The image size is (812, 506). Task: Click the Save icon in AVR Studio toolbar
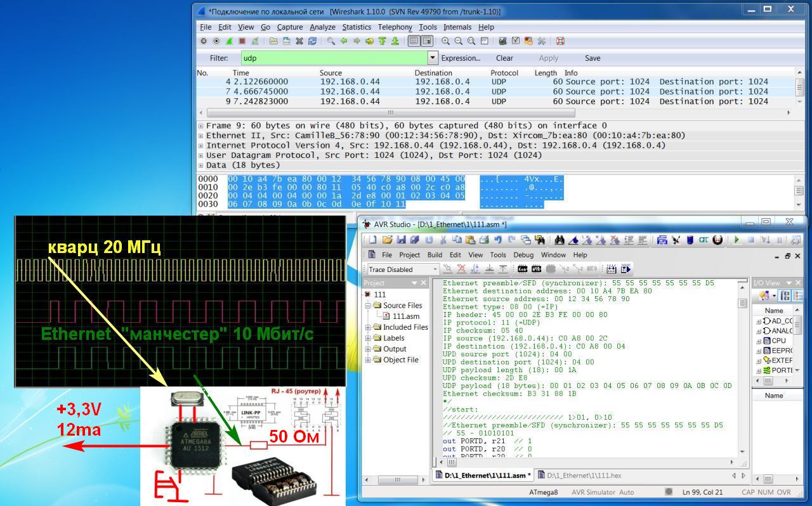click(401, 240)
